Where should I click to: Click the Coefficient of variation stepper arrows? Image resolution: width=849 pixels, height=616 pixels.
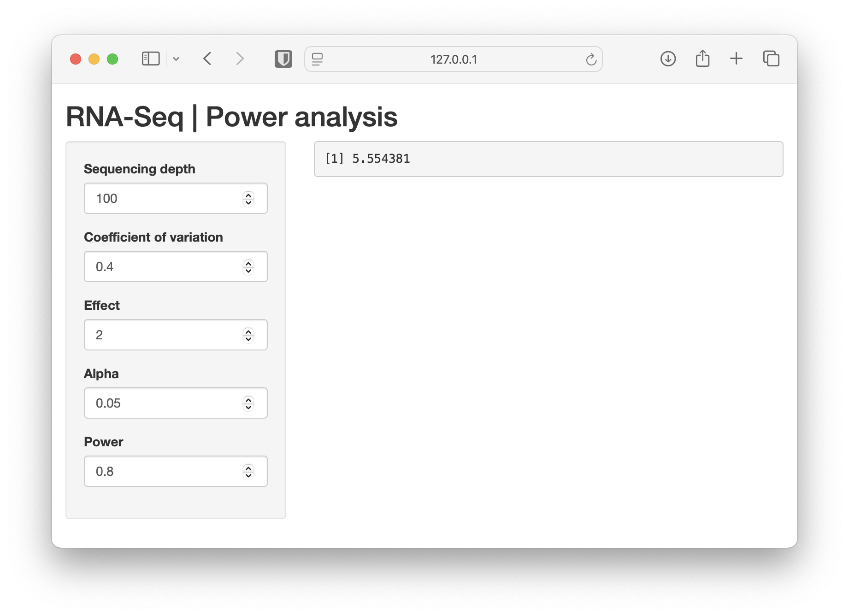(x=248, y=267)
